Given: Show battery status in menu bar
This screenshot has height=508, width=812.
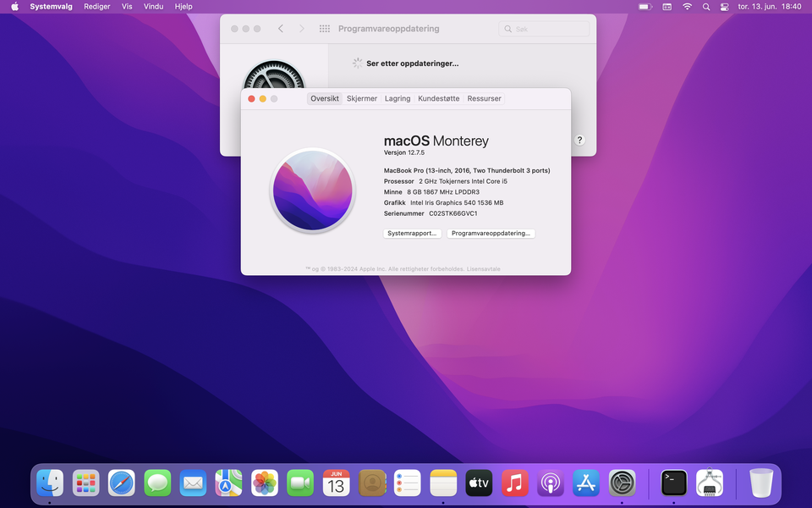Looking at the screenshot, I should 645,7.
